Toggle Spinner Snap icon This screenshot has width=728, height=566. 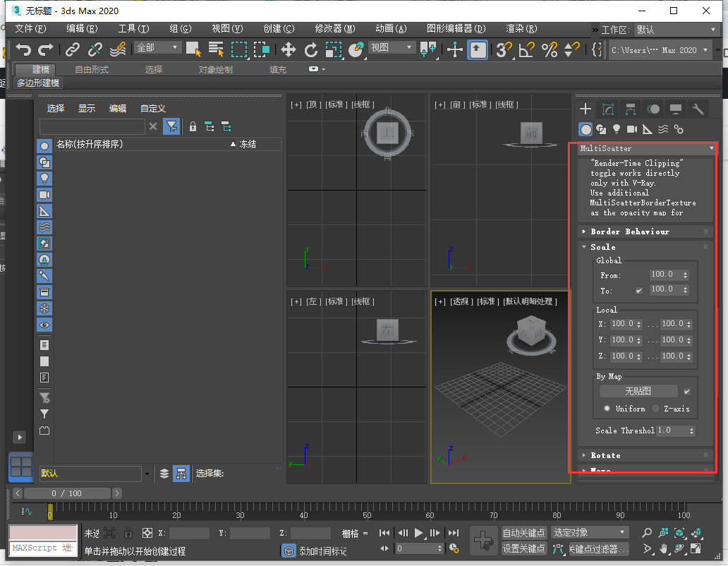pos(571,49)
